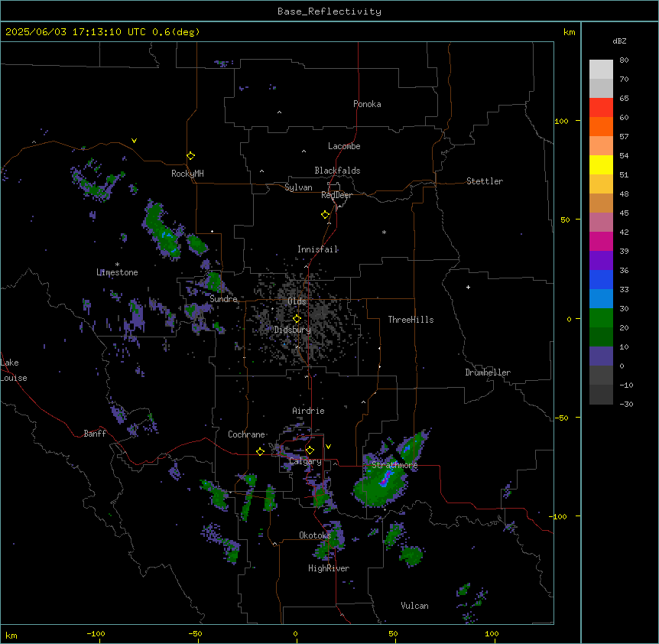
Task: Click the Didsbury label
Action: click(x=292, y=330)
